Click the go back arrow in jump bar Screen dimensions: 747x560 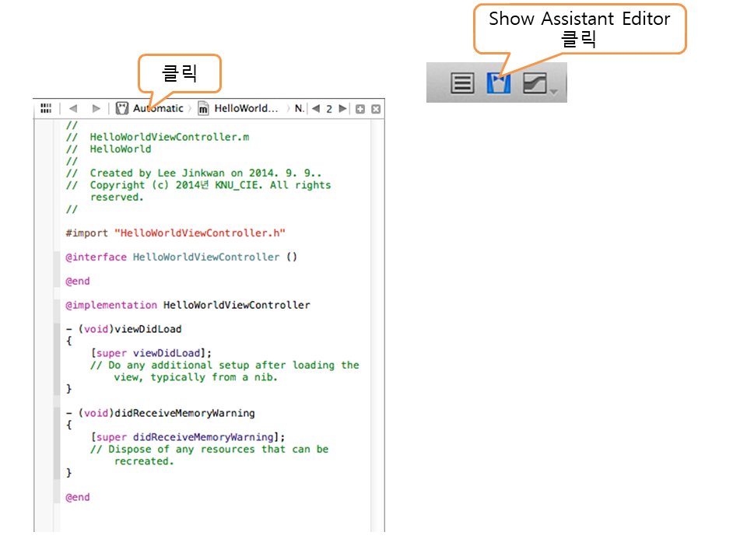click(73, 109)
